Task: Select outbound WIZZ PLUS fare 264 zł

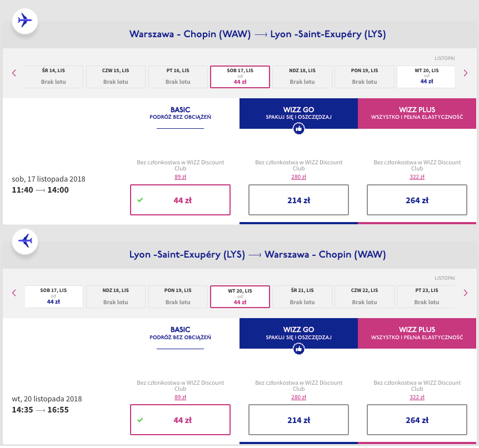Action: pos(417,200)
